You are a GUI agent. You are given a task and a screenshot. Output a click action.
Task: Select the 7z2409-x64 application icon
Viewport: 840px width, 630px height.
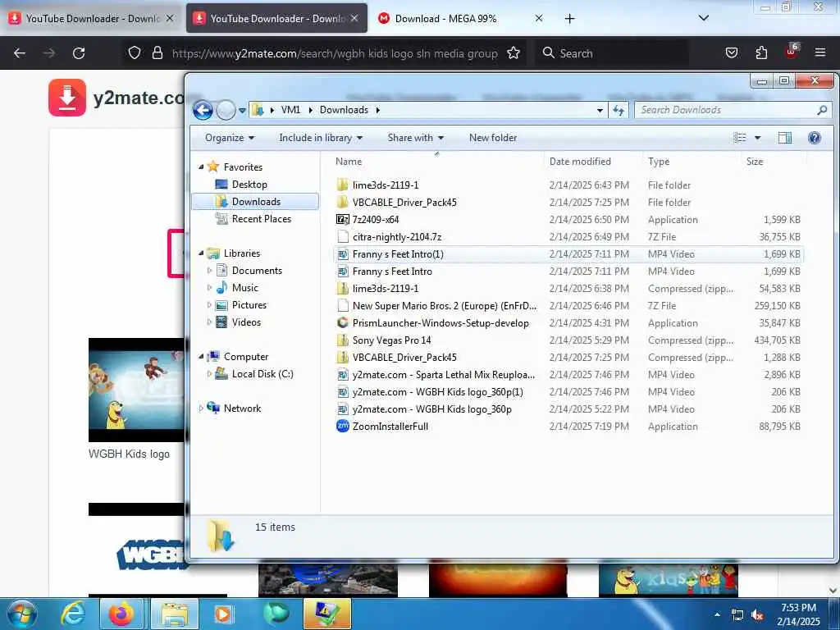pyautogui.click(x=343, y=220)
